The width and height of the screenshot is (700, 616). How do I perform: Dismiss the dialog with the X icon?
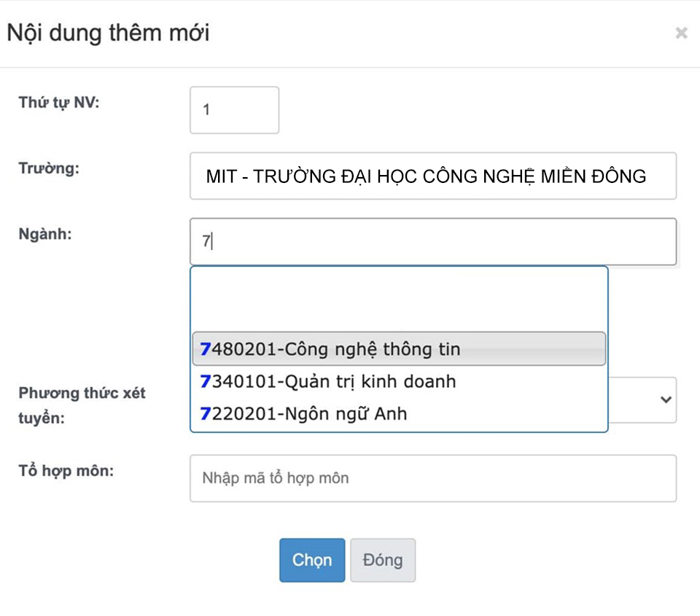tap(681, 32)
